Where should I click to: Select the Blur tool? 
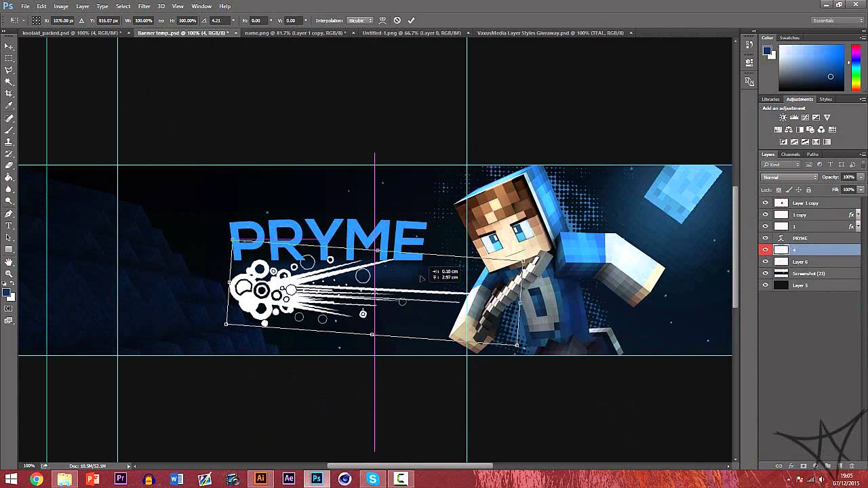tap(9, 189)
